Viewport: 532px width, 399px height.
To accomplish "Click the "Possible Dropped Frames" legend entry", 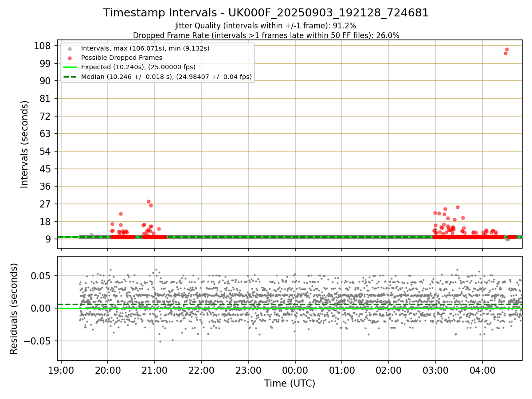I will pos(121,58).
